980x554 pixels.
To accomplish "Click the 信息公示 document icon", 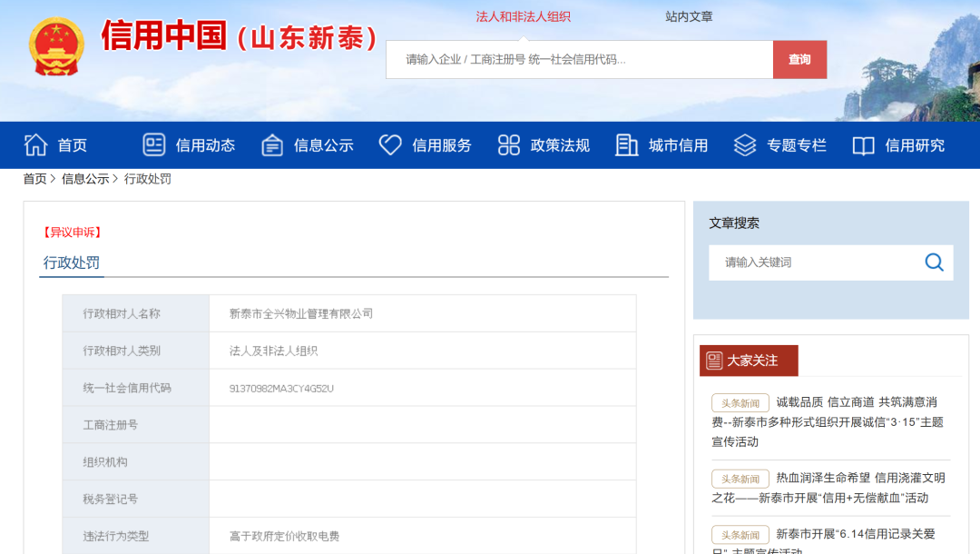I will (272, 145).
